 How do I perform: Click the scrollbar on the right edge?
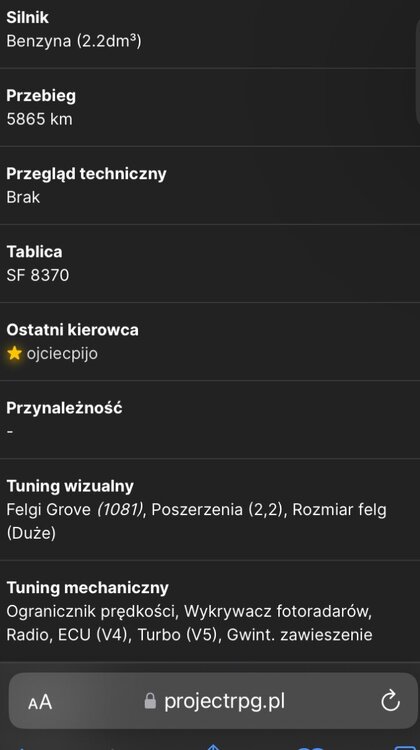(418, 72)
